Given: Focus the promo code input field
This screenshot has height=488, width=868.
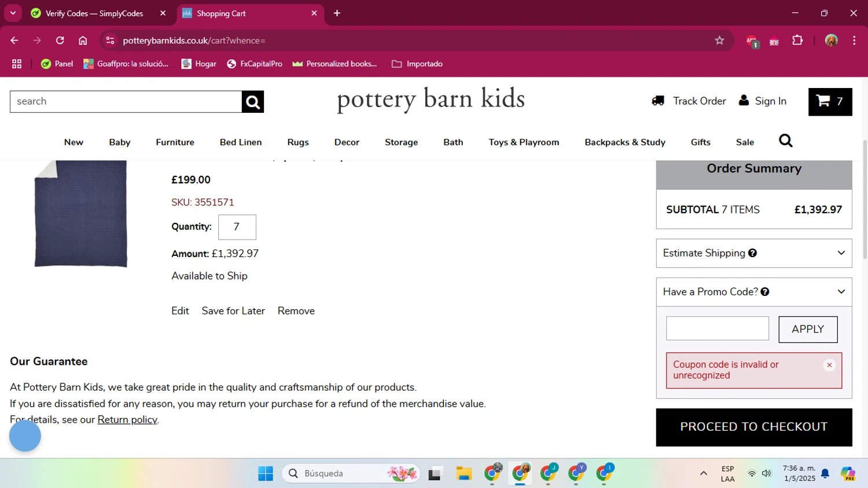Looking at the screenshot, I should pyautogui.click(x=718, y=328).
